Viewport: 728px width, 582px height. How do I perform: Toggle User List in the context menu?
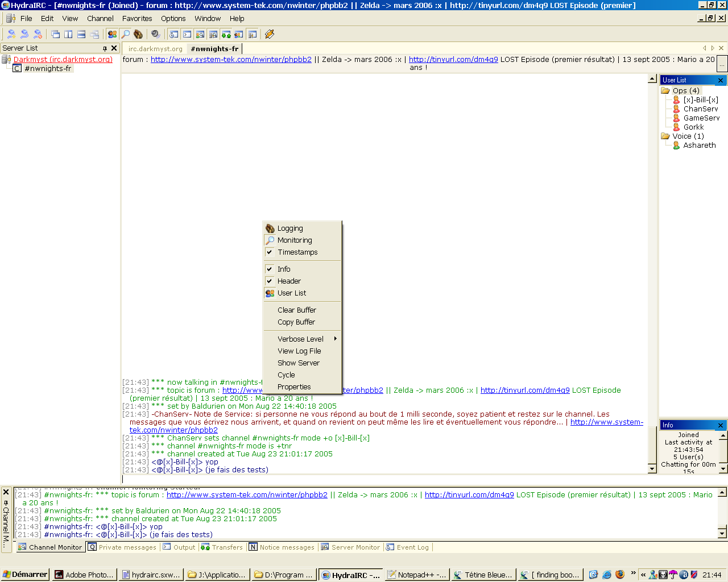(x=303, y=293)
